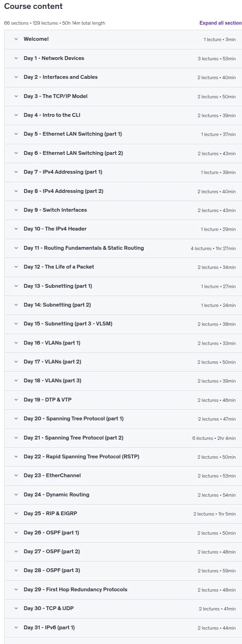The image size is (242, 644).
Task: Toggle chevron next to Day 7 - IPv4 Addressing
Action: [16, 172]
